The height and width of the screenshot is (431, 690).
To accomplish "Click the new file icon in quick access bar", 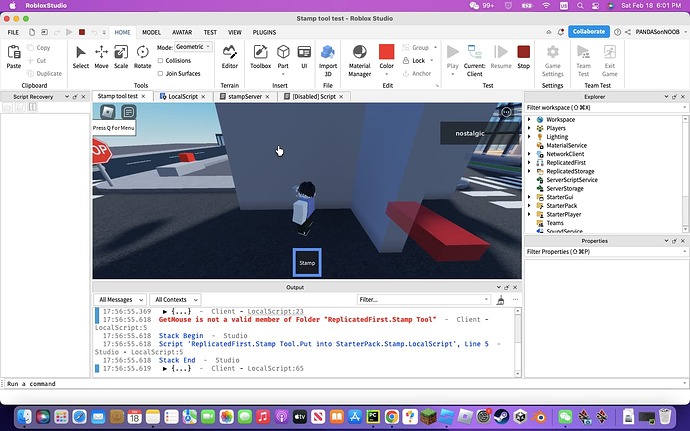I will point(32,32).
